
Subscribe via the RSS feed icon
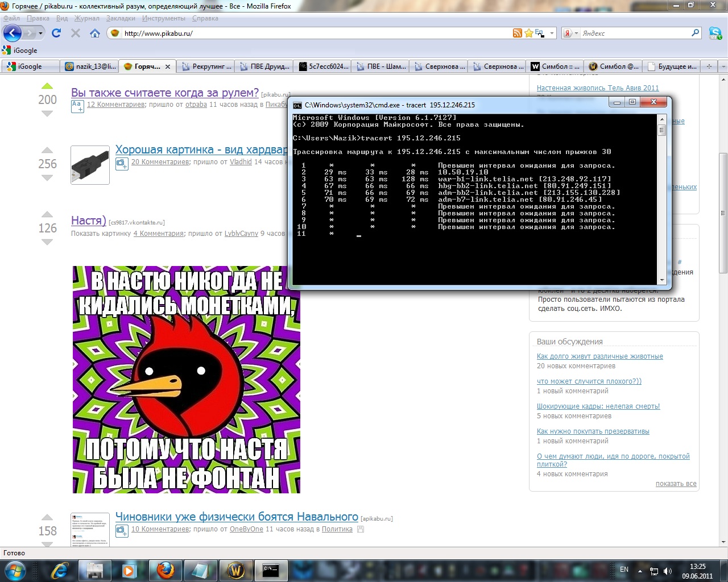(x=517, y=33)
